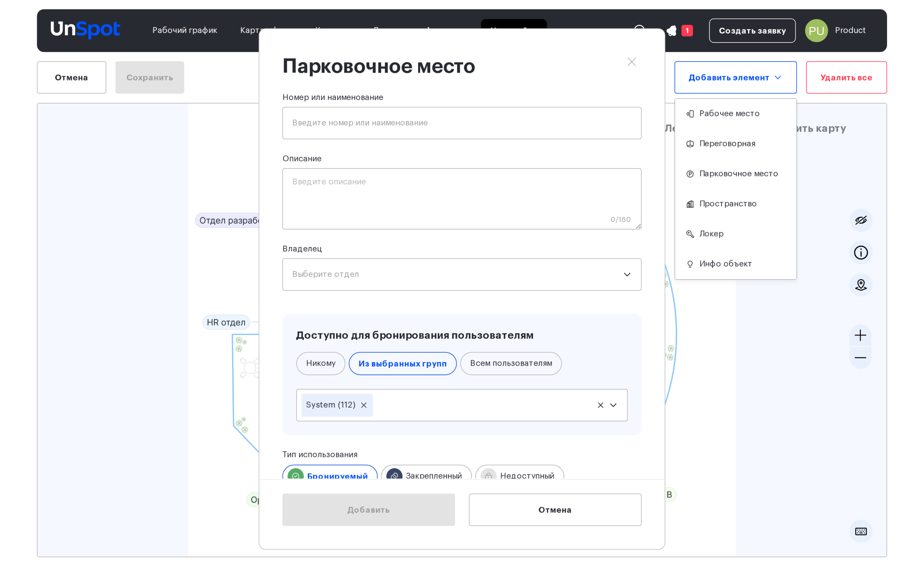Viewport: 924px width, 578px height.
Task: Click the HR отдел map label
Action: point(226,323)
